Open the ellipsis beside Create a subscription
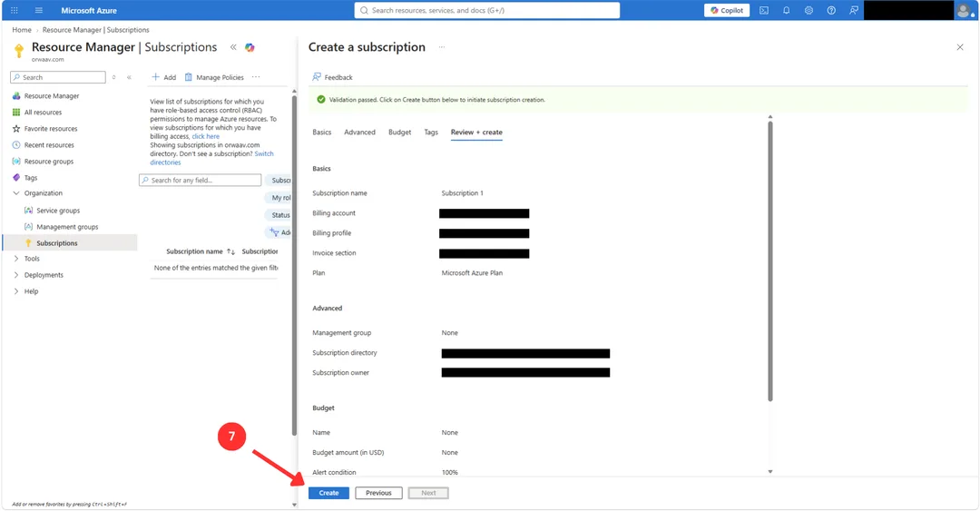The height and width of the screenshot is (511, 980). (441, 47)
